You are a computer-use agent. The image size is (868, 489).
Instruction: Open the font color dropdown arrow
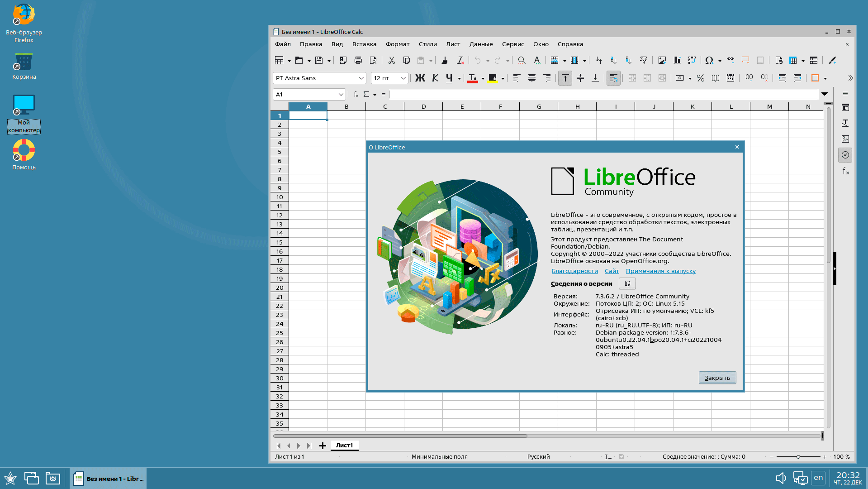point(483,78)
